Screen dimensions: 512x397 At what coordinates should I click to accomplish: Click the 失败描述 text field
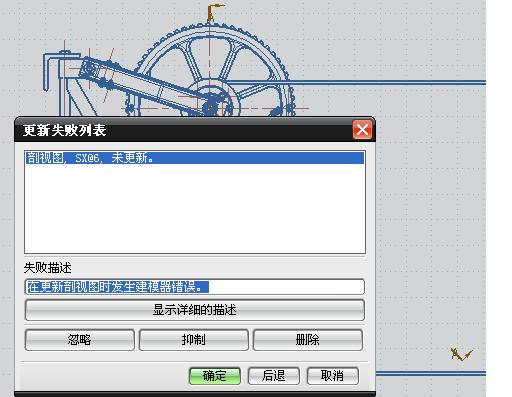195,287
